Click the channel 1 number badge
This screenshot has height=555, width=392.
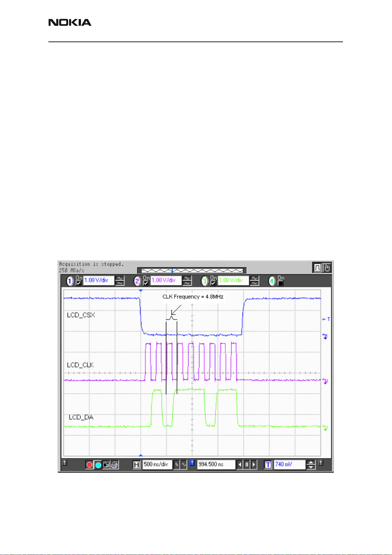(70, 281)
